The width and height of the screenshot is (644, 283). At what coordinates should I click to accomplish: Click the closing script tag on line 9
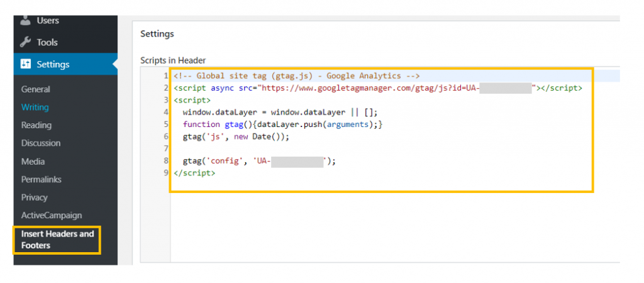(194, 173)
